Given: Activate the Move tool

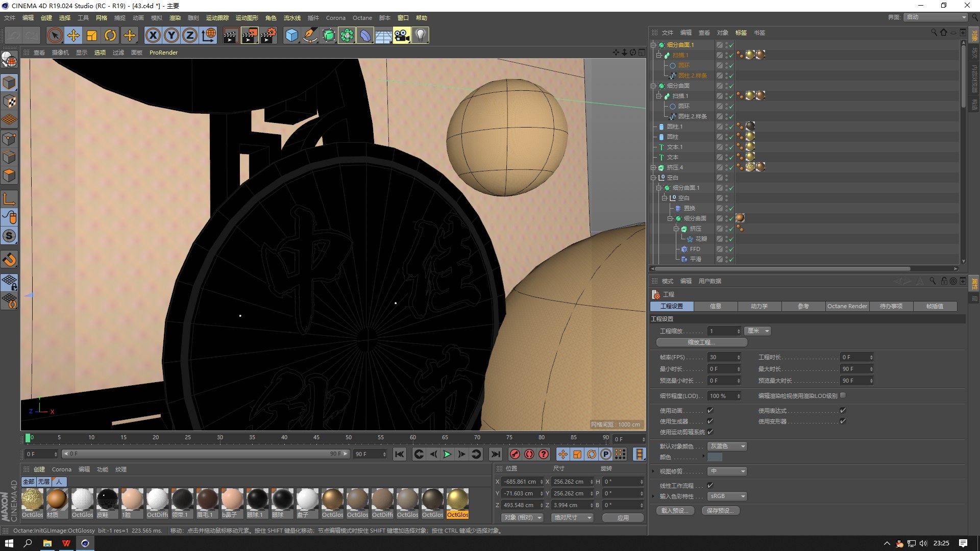Looking at the screenshot, I should (x=73, y=35).
